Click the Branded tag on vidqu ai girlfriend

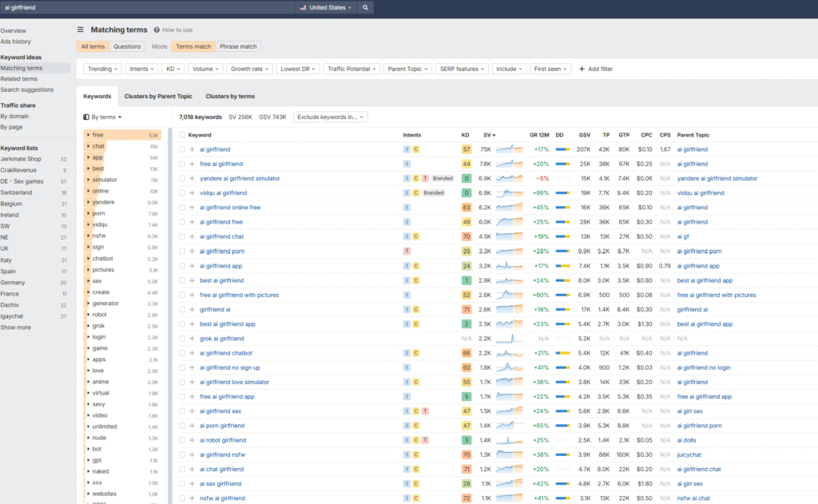433,192
